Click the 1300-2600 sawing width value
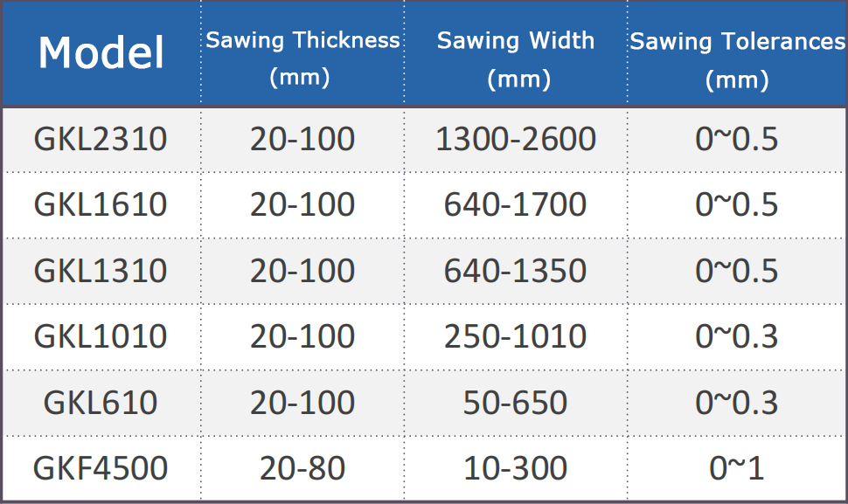The width and height of the screenshot is (848, 504). (516, 139)
